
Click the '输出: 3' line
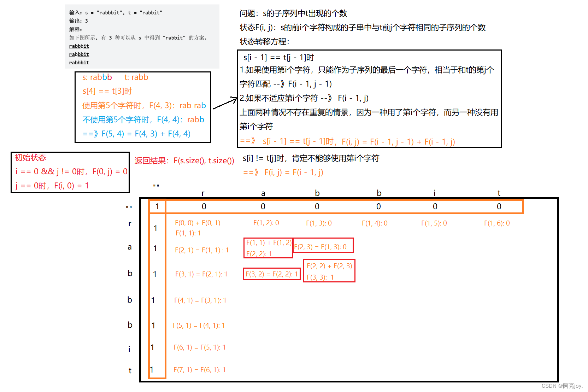click(x=78, y=21)
